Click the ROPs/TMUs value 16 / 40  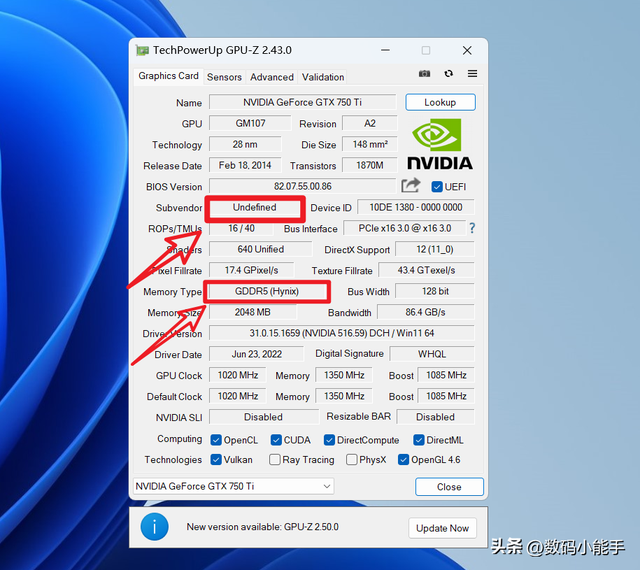point(241,228)
